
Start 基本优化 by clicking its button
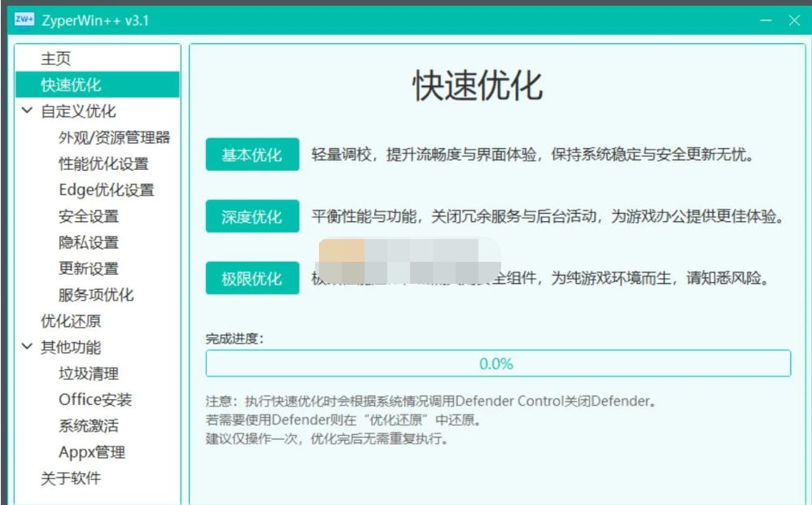point(252,154)
